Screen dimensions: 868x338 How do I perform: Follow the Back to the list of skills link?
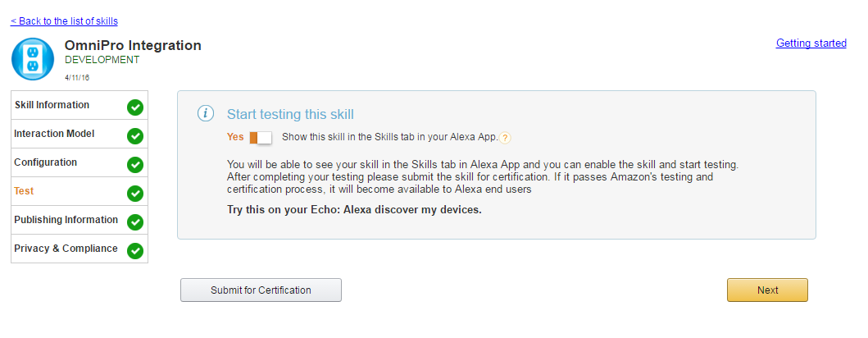[x=64, y=21]
